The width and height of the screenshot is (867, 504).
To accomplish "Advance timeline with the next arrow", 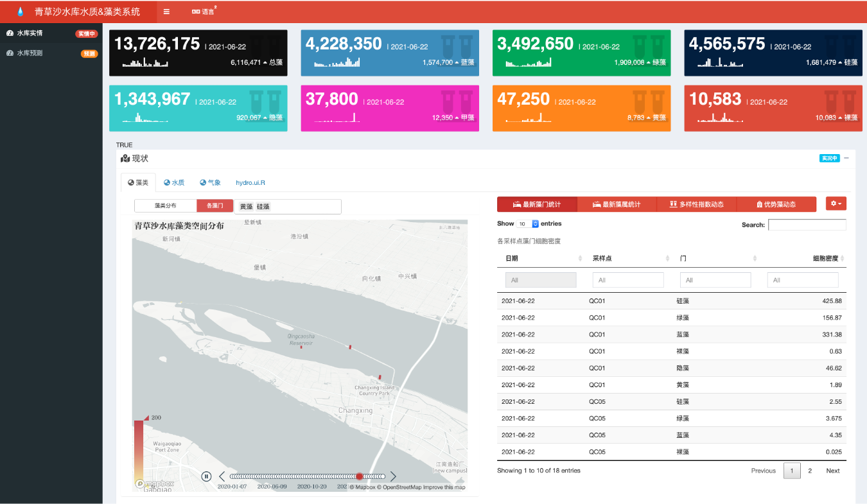I will [394, 476].
